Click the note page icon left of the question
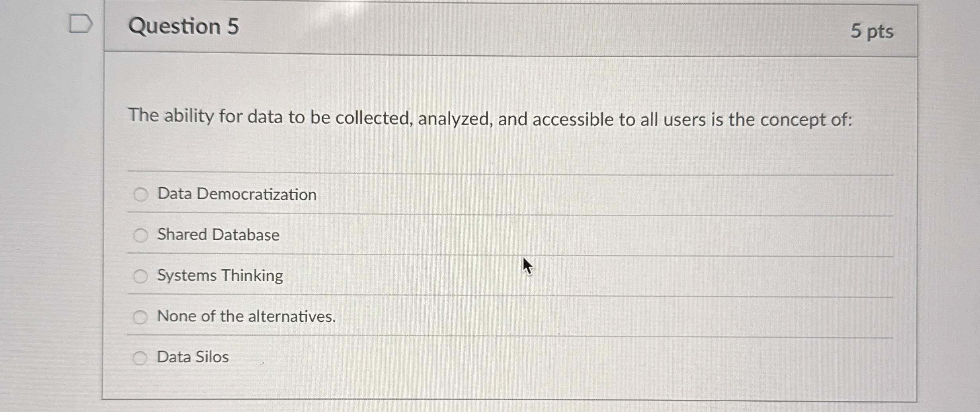 coord(81,25)
